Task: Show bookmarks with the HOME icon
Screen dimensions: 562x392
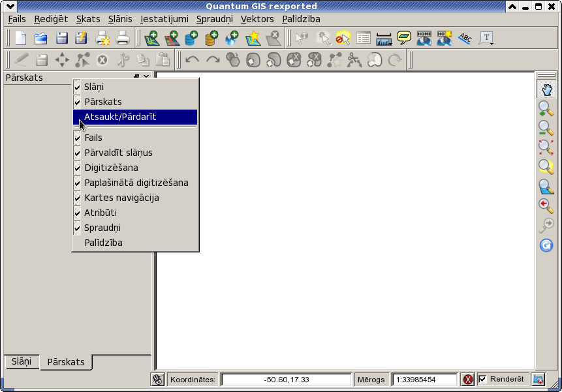Action: click(424, 38)
